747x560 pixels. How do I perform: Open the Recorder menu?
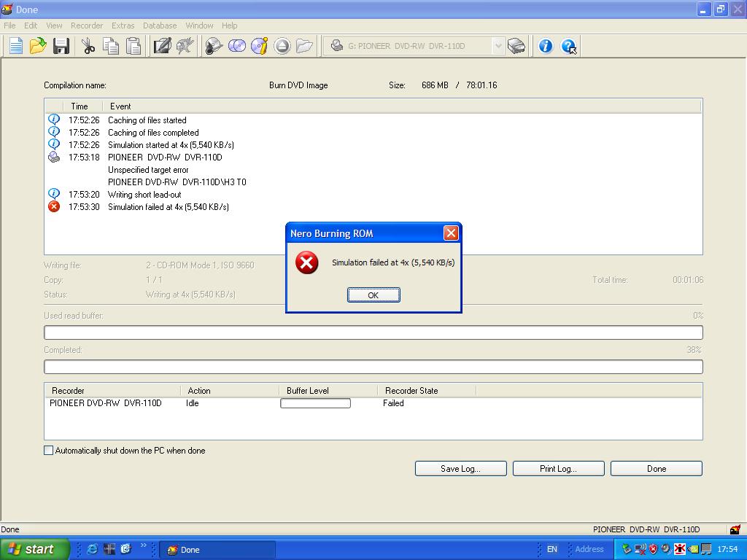pos(87,26)
